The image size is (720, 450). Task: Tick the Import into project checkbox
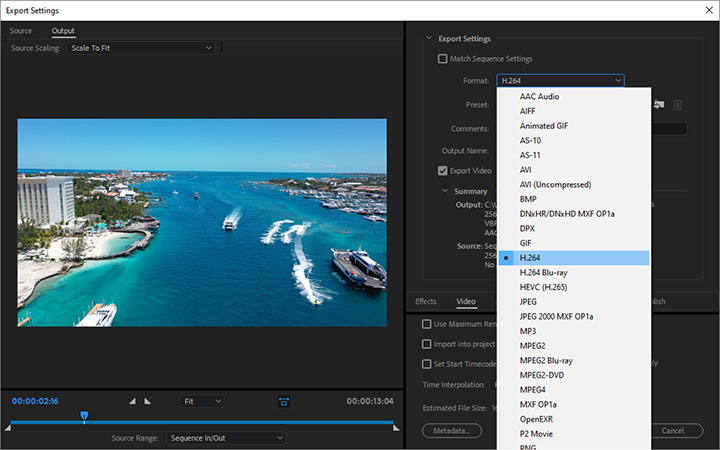[427, 344]
